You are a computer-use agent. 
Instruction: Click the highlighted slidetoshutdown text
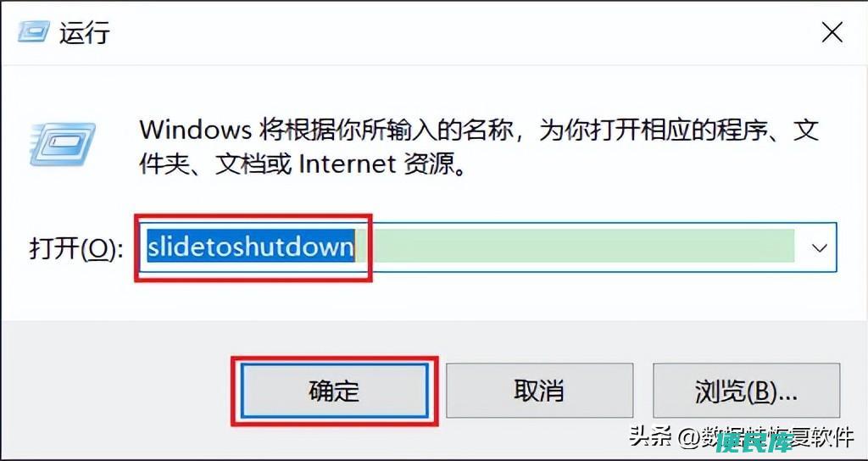pyautogui.click(x=250, y=247)
